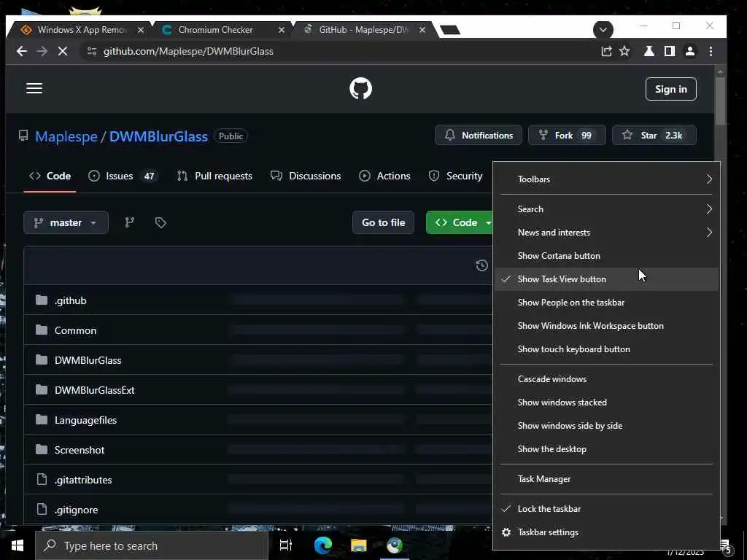The width and height of the screenshot is (747, 560).
Task: Click the Notifications button
Action: click(x=479, y=135)
